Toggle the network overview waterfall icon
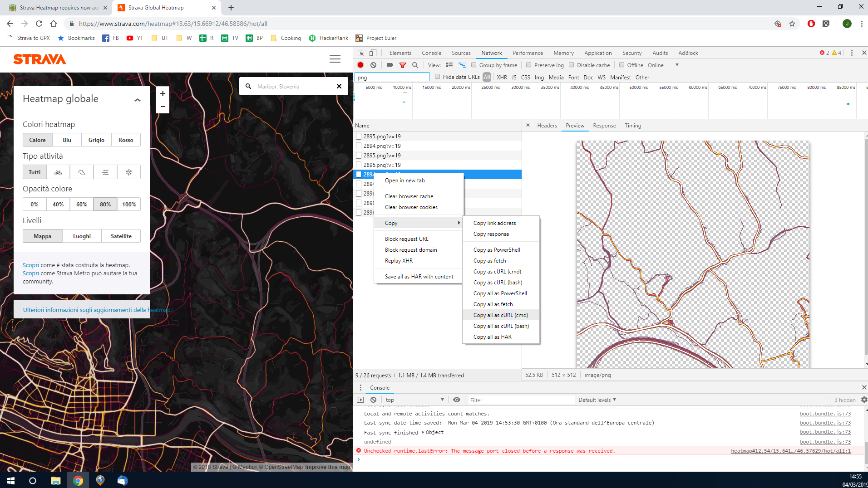 tap(462, 65)
